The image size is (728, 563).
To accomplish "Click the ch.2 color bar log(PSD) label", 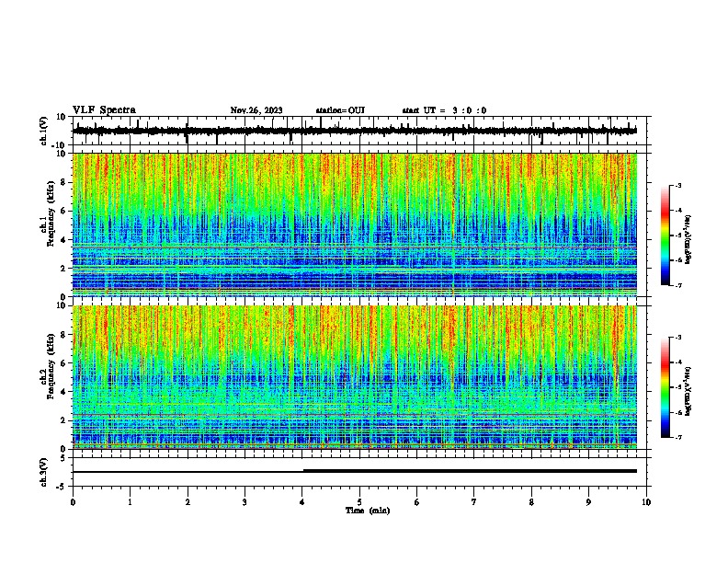I will 688,391.
